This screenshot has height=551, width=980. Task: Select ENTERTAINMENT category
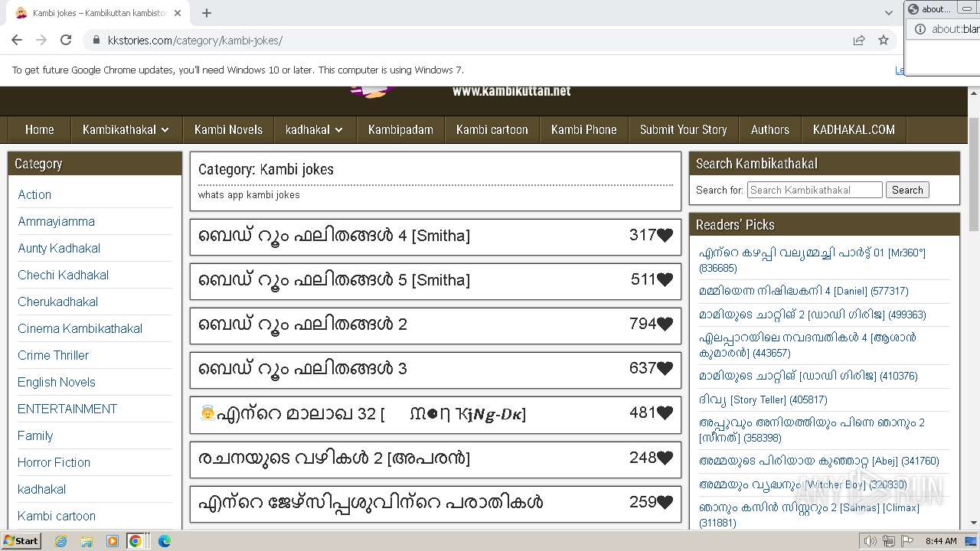pyautogui.click(x=67, y=409)
